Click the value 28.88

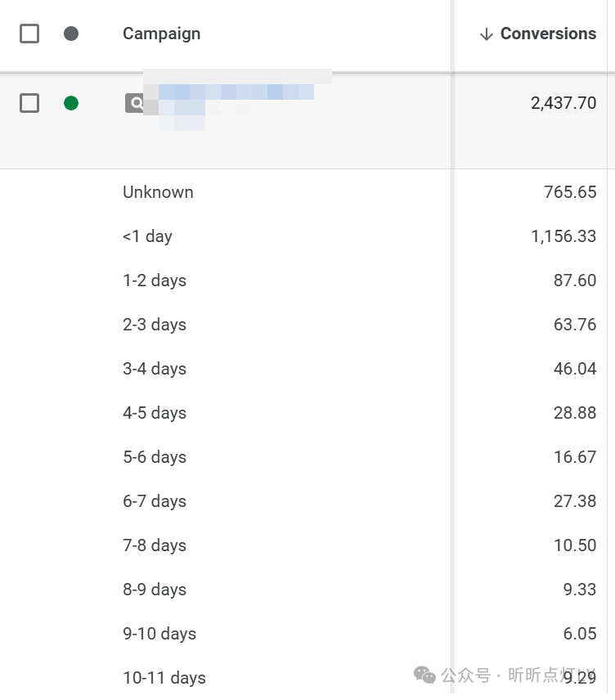[575, 413]
